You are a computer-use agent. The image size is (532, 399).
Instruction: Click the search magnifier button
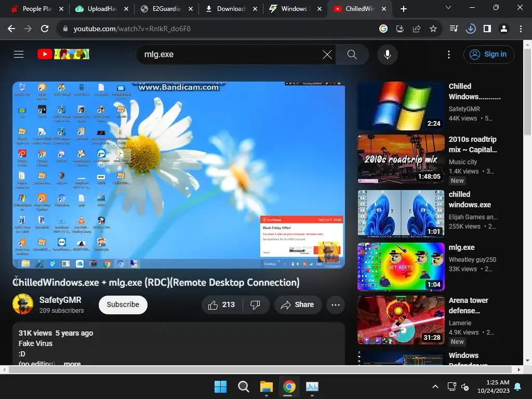tap(352, 55)
